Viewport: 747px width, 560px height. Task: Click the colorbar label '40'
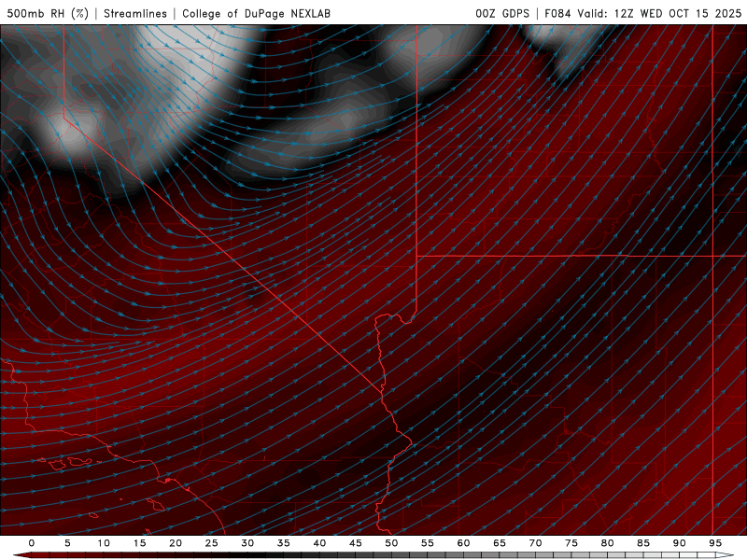tap(319, 543)
